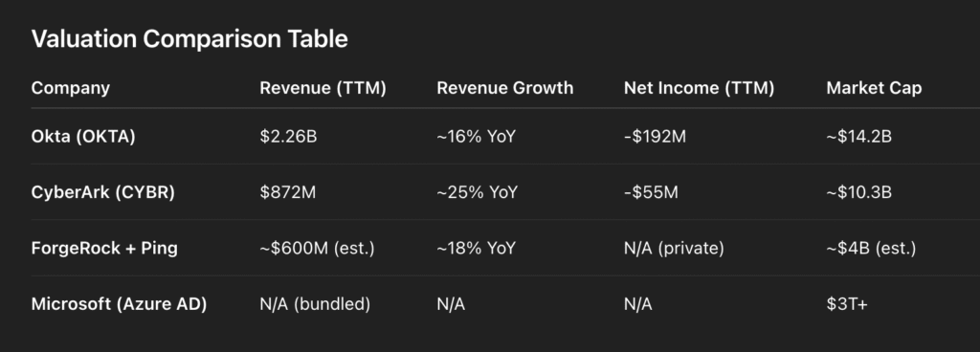Click the N/A (private) net income cell
Viewport: 980px width, 352px height.
(674, 248)
